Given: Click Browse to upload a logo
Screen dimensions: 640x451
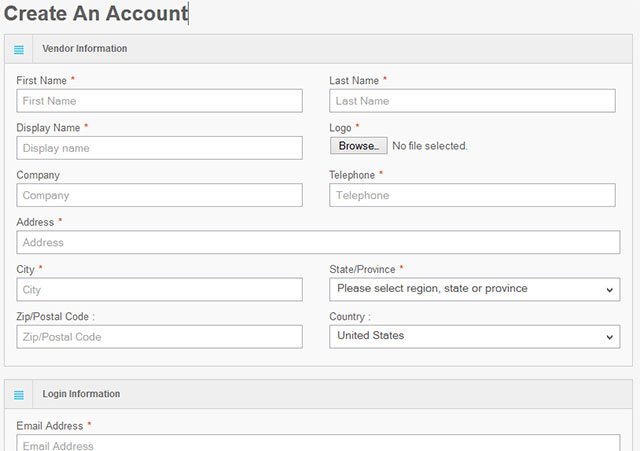Looking at the screenshot, I should click(x=358, y=146).
